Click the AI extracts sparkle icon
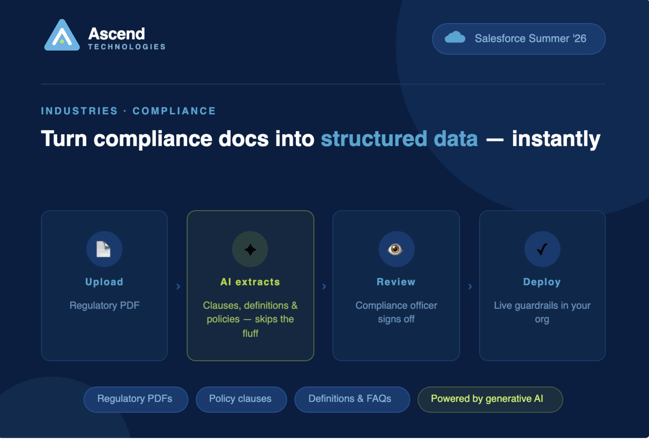The height and width of the screenshot is (439, 649). [x=250, y=249]
